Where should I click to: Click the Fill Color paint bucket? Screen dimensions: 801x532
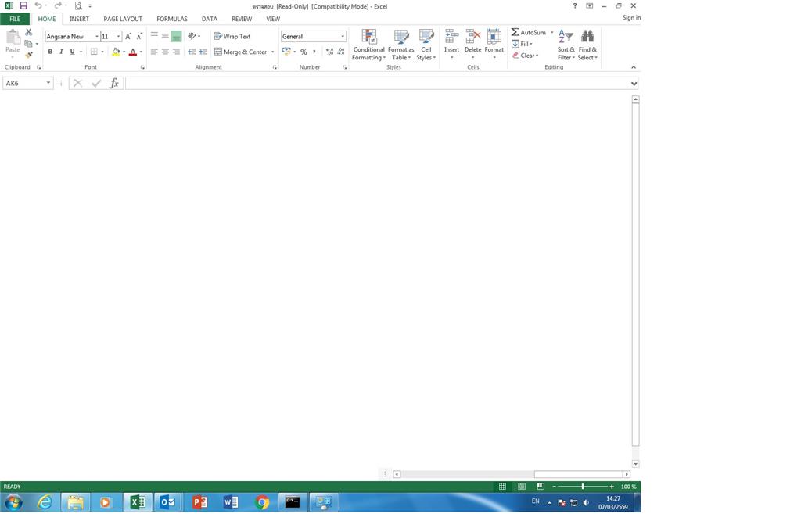pos(116,52)
